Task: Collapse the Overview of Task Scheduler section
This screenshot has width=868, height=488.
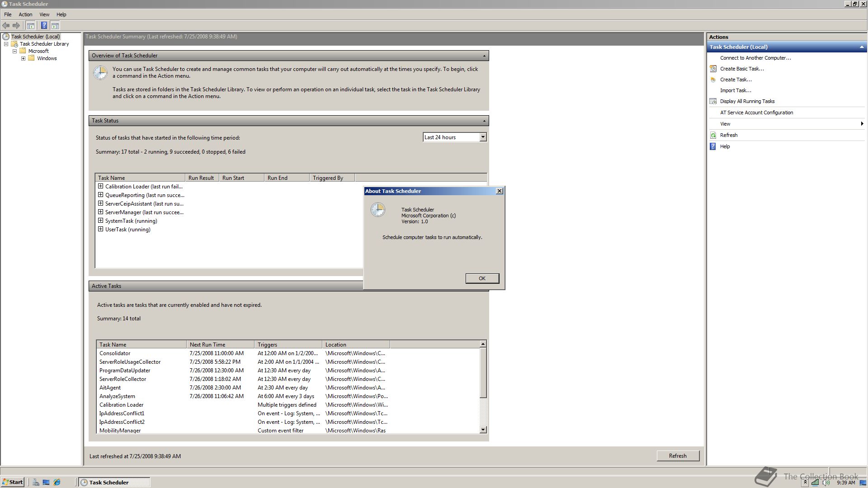Action: click(x=484, y=56)
